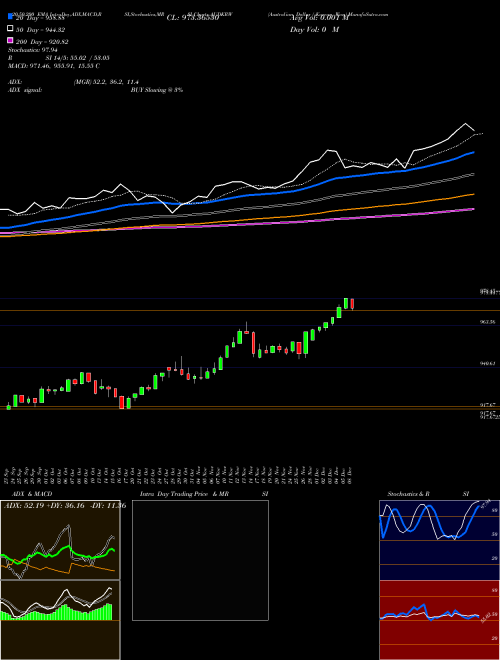Click the ADX: 52.19 +DY: 36.16 -DY: 11.36 header
500x660 pixels.
[x=65, y=506]
